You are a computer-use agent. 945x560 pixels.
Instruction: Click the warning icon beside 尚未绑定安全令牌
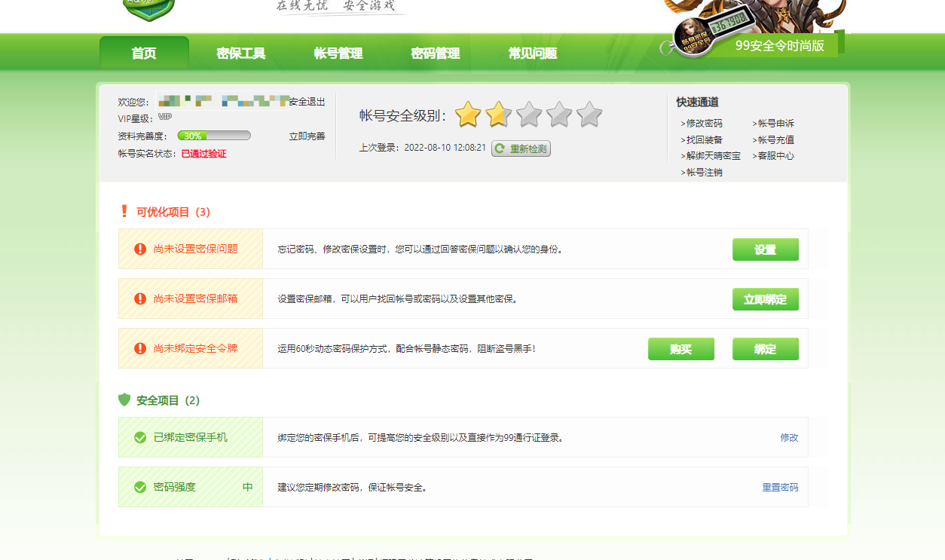[140, 348]
